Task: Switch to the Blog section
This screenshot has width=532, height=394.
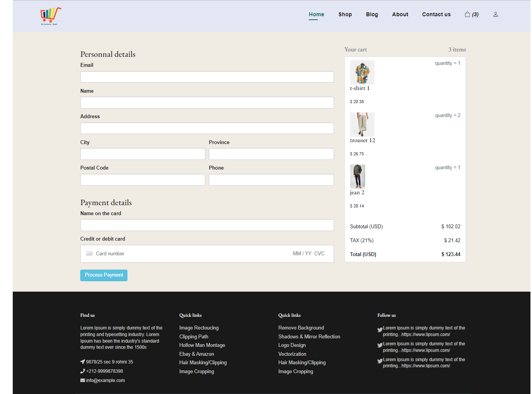Action: [x=372, y=14]
